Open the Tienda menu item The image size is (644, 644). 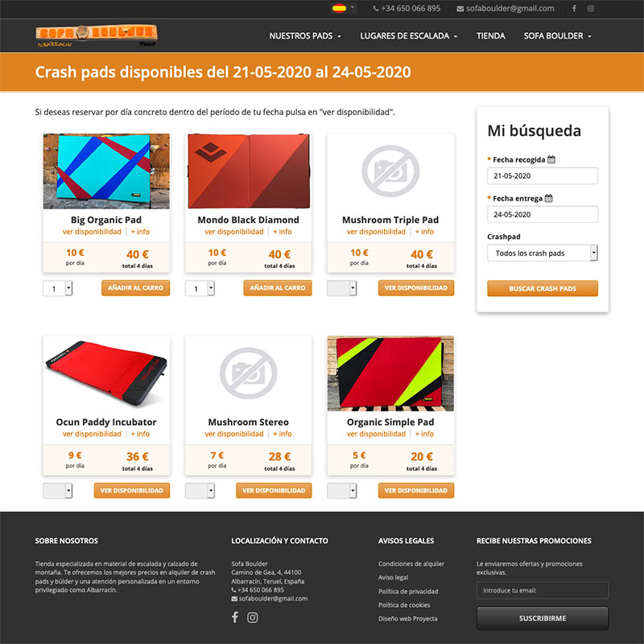(491, 36)
